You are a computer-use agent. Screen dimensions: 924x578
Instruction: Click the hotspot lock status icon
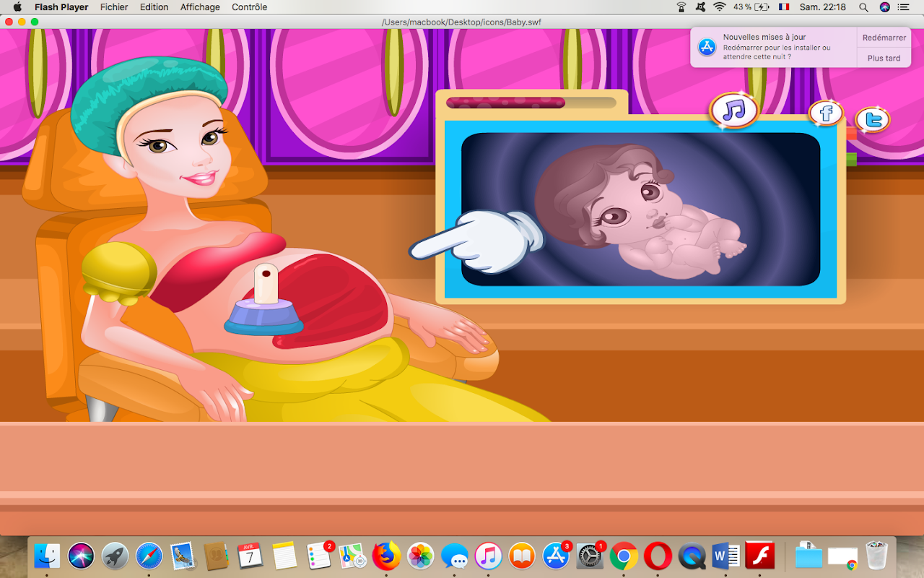tap(681, 7)
